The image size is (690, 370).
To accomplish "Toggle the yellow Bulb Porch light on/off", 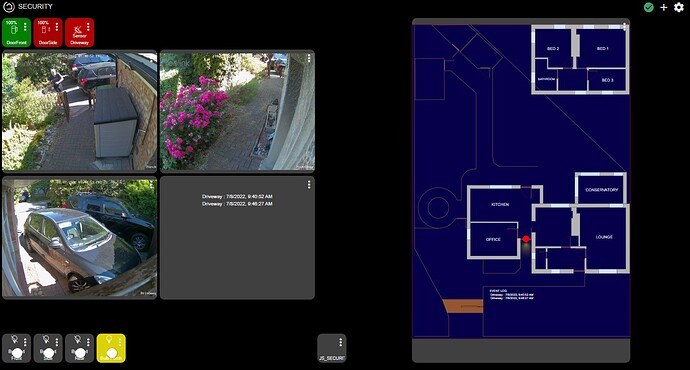I will [111, 348].
